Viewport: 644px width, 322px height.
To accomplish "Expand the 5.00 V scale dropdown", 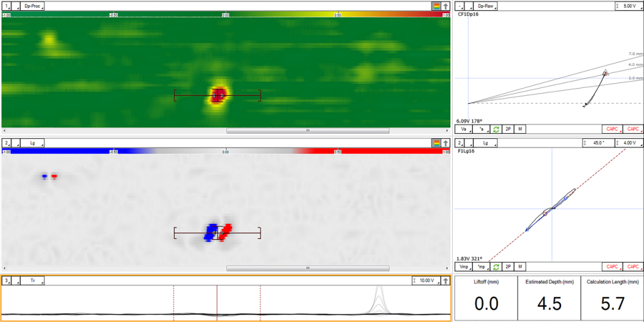I will [629, 5].
